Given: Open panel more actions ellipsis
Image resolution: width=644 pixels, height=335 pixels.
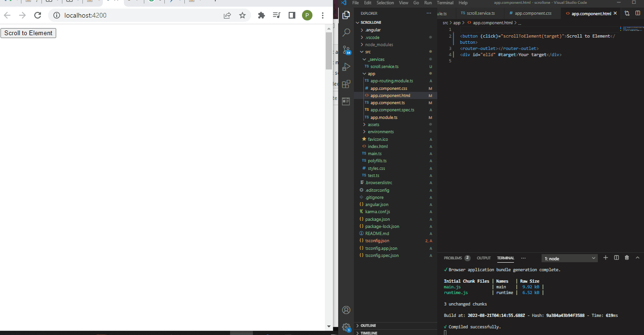Looking at the screenshot, I should (523, 258).
